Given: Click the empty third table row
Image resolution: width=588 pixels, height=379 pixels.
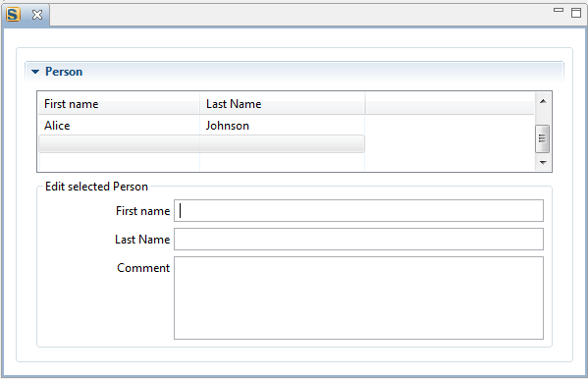Looking at the screenshot, I should pyautogui.click(x=202, y=162).
